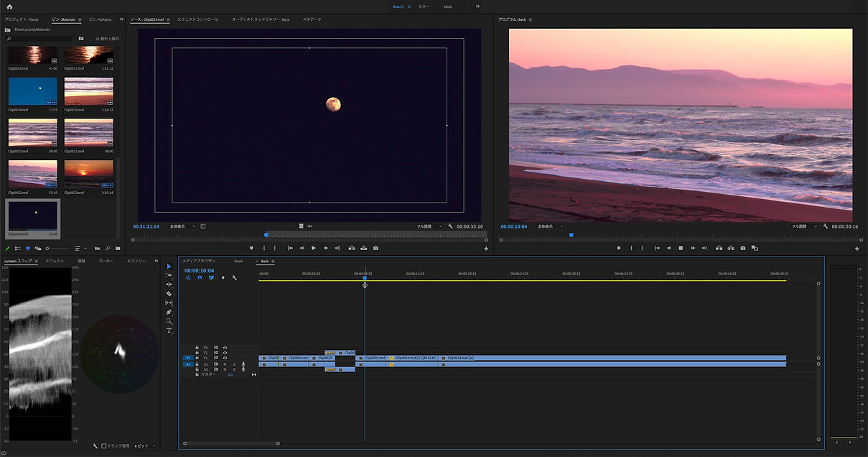Viewport: 868px width, 457px height.
Task: Open Comparison View in the Program monitor
Action: click(755, 248)
